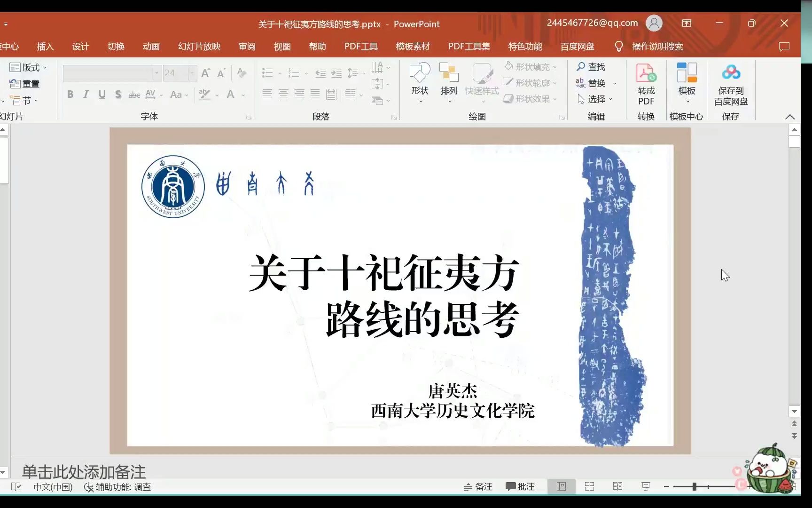The image size is (812, 508).
Task: Click 形状效果 shape effects button
Action: 531,99
